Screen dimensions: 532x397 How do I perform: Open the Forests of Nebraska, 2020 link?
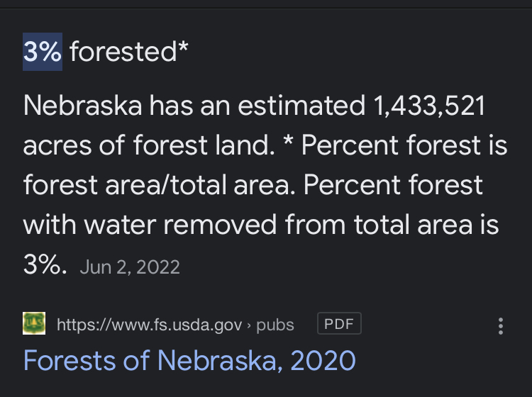point(189,360)
